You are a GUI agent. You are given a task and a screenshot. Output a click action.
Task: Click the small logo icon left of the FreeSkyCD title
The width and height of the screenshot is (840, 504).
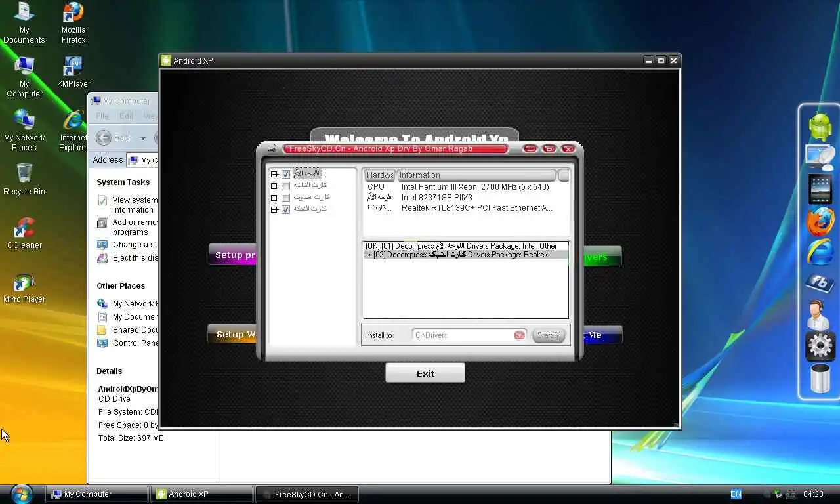[273, 149]
